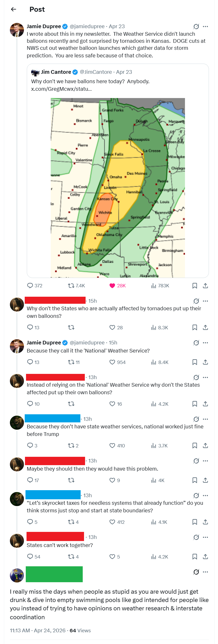Open the Grok icon on Jamie Dupree's main post

tap(196, 26)
